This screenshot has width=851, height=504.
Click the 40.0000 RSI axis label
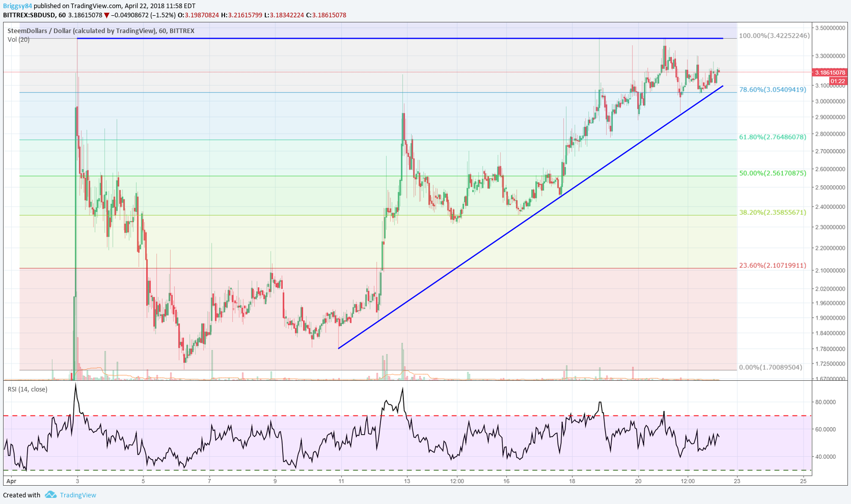click(x=826, y=457)
